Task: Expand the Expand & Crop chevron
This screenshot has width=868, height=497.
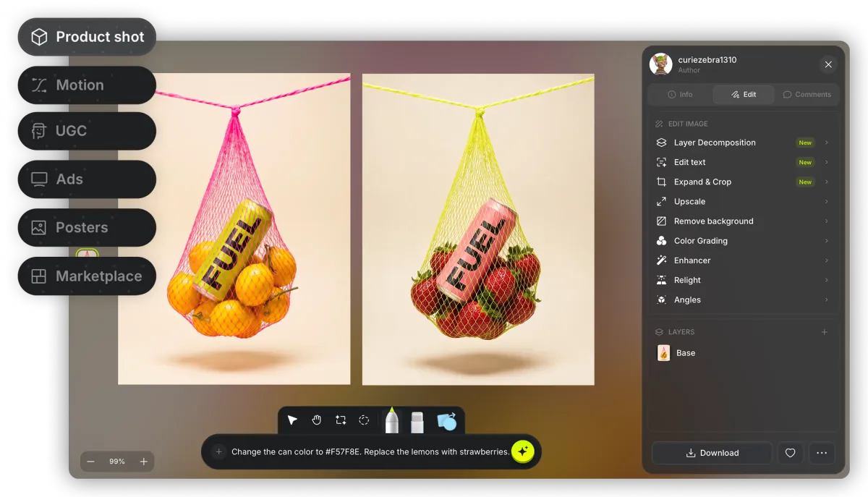Action: pyautogui.click(x=826, y=182)
